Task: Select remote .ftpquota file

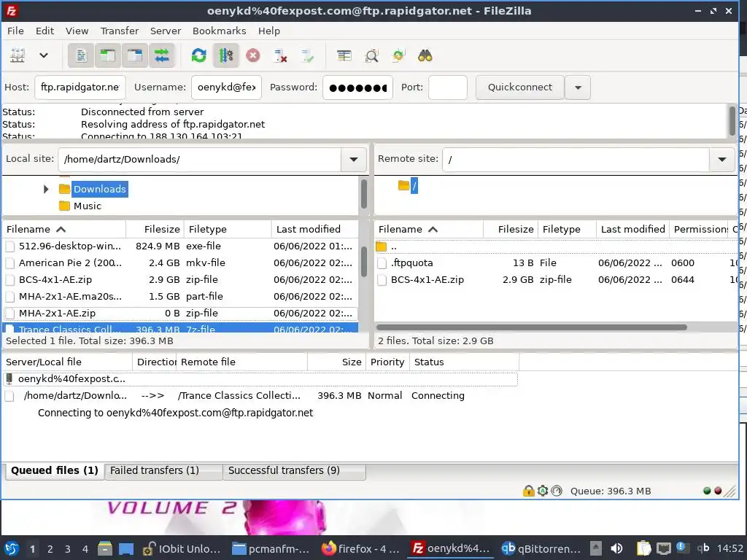Action: [x=555, y=262]
